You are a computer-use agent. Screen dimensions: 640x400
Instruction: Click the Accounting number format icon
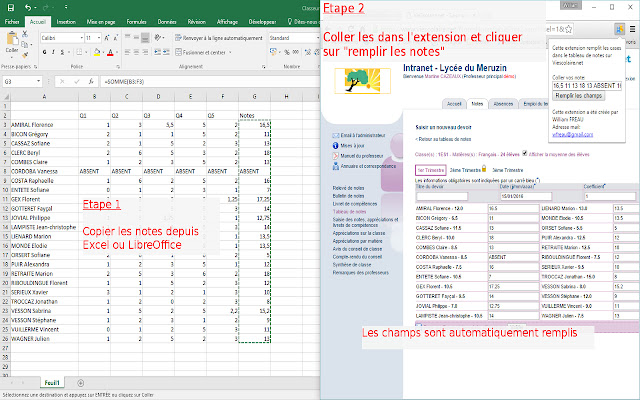tap(273, 52)
